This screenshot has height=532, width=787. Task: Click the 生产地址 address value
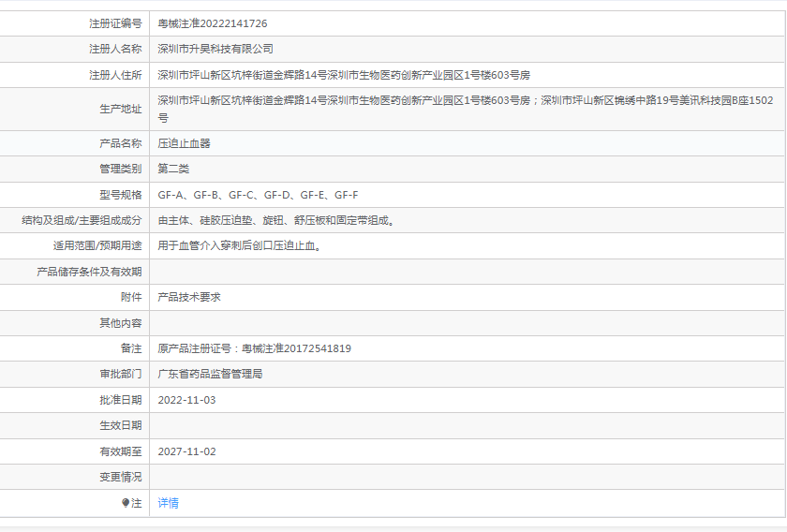click(x=466, y=109)
